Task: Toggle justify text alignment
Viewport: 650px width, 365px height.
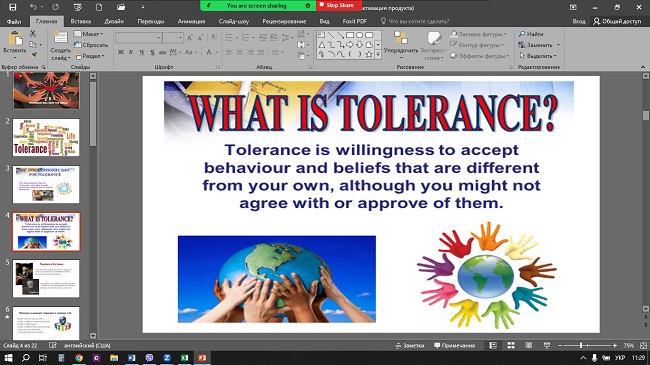Action: [260, 53]
